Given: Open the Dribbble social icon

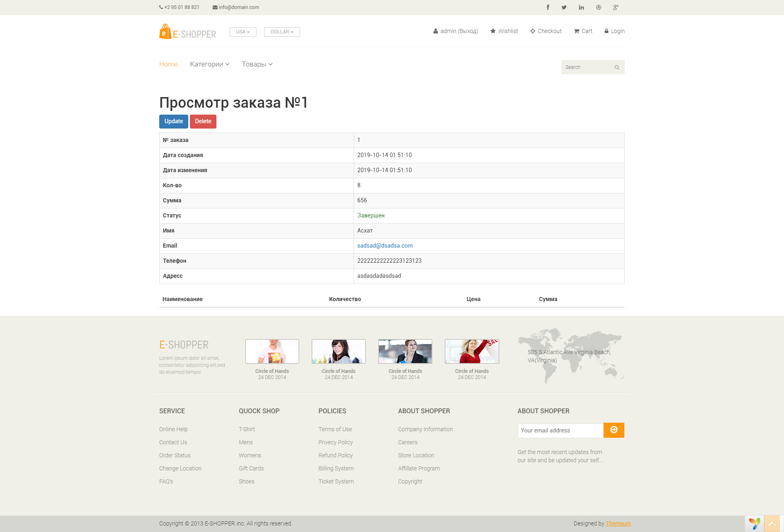Looking at the screenshot, I should (598, 7).
